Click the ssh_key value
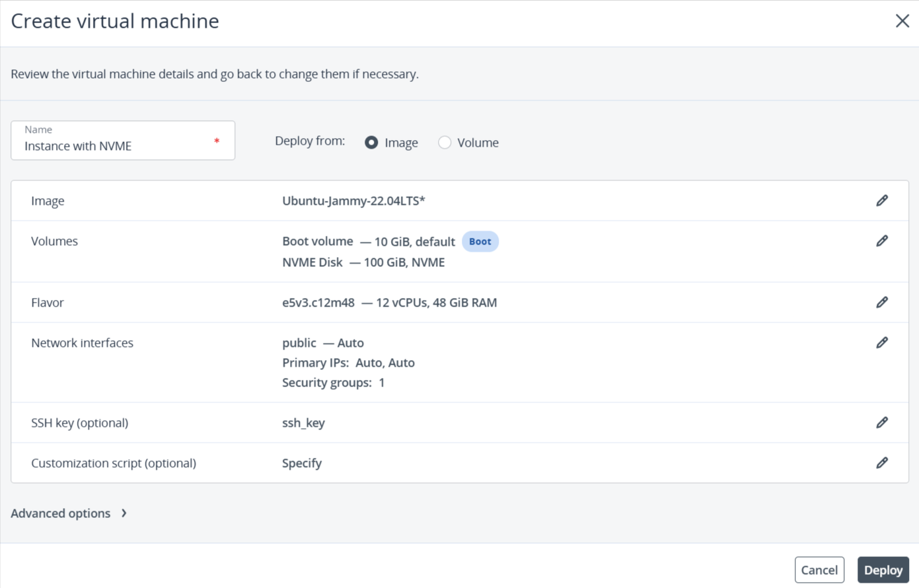Screen dimensions: 919x588 (303, 423)
